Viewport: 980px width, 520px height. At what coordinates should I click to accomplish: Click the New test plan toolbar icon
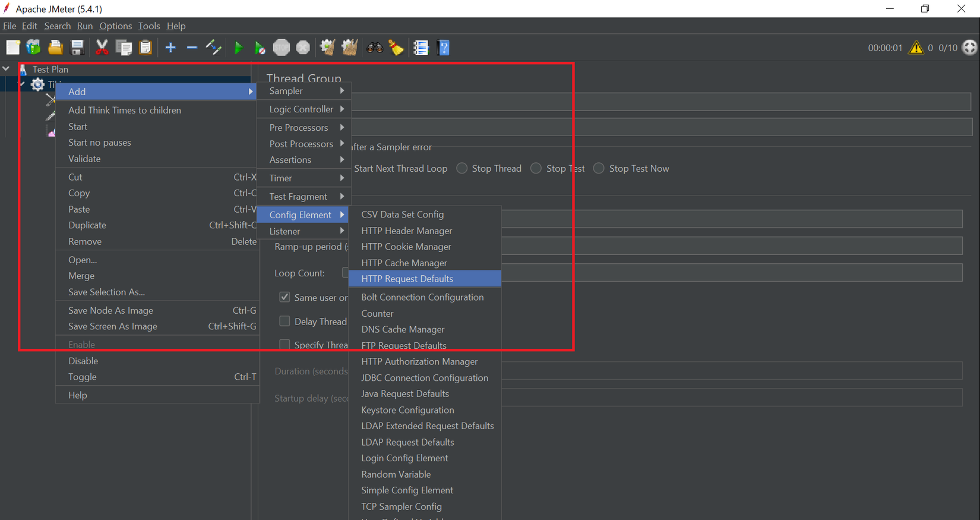13,48
